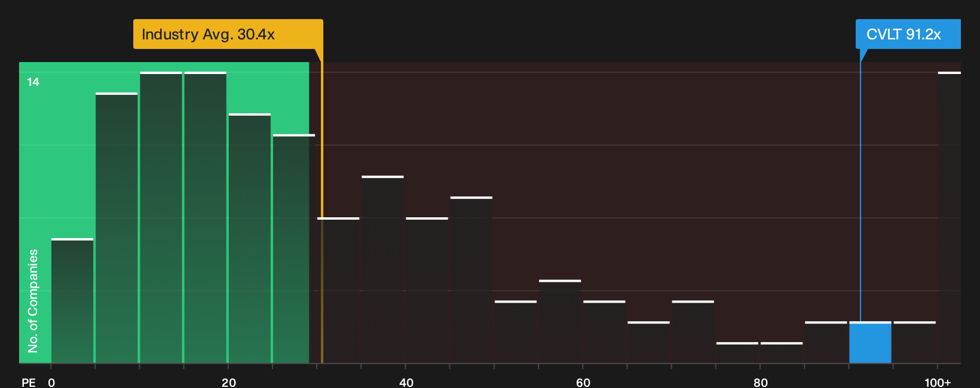Click the 40 x-axis tick label
Screen dimensions: 980x388
406,382
